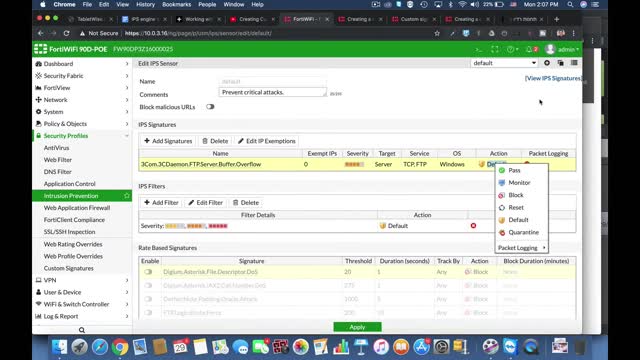Expand User & Device sidebar section
Viewport: 640px width, 360px height.
[x=82, y=292]
